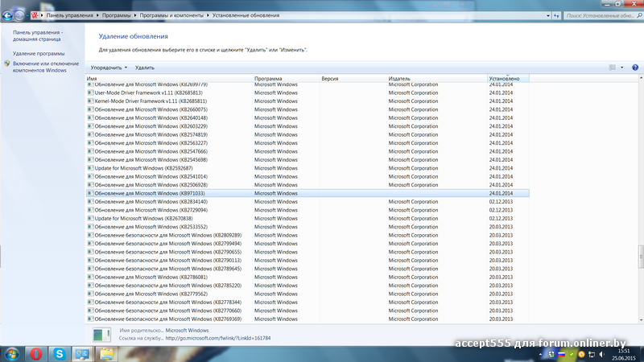
Task: Open the help question mark icon
Action: (635, 68)
